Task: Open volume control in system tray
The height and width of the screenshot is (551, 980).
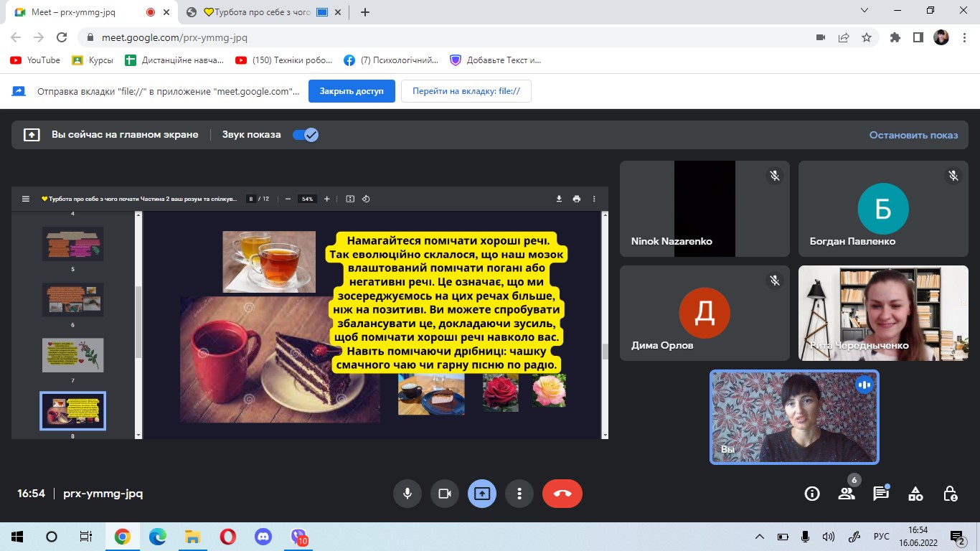Action: tap(828, 537)
